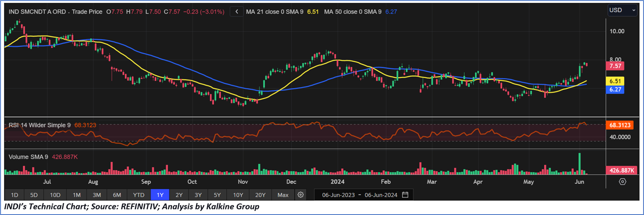Click the blue 6.27 MA price tag
Viewport: 644px width, 215px height.
coord(615,90)
